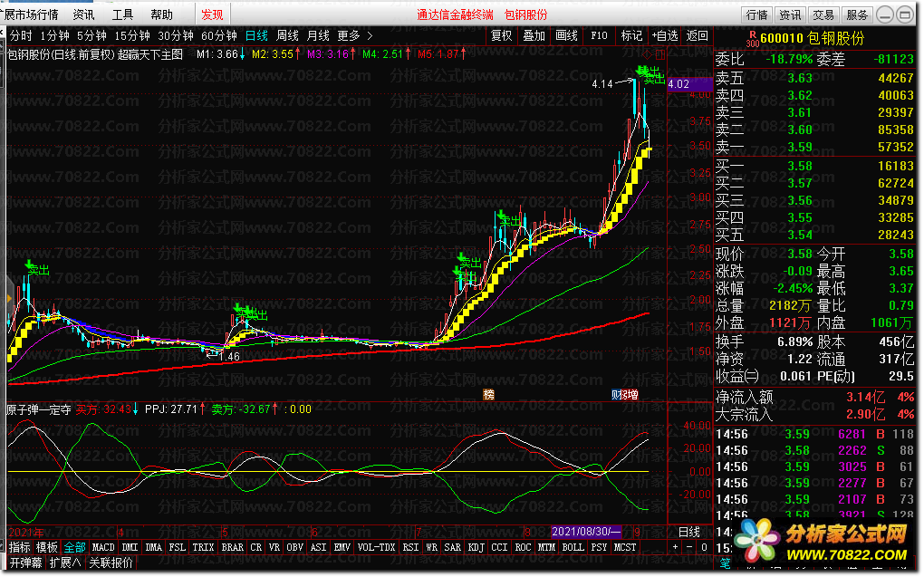The width and height of the screenshot is (924, 577).
Task: Click the diamond icon atop the chart
Action: [x=649, y=54]
